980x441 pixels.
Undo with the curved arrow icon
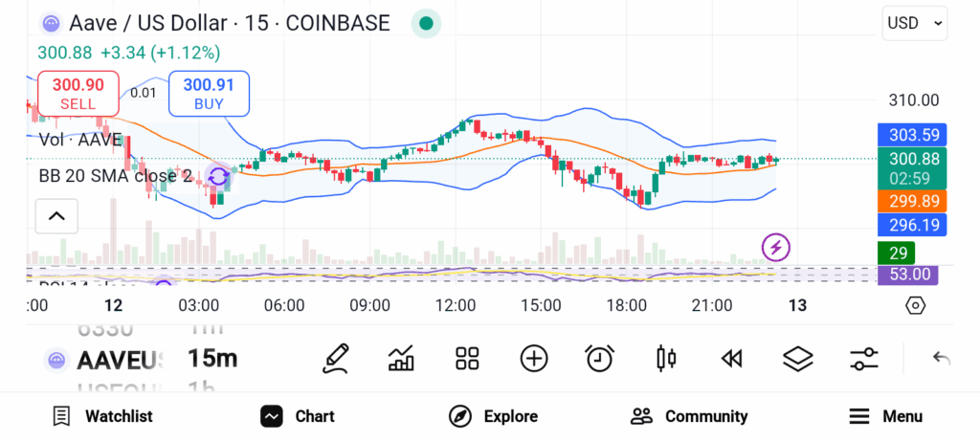pyautogui.click(x=942, y=359)
